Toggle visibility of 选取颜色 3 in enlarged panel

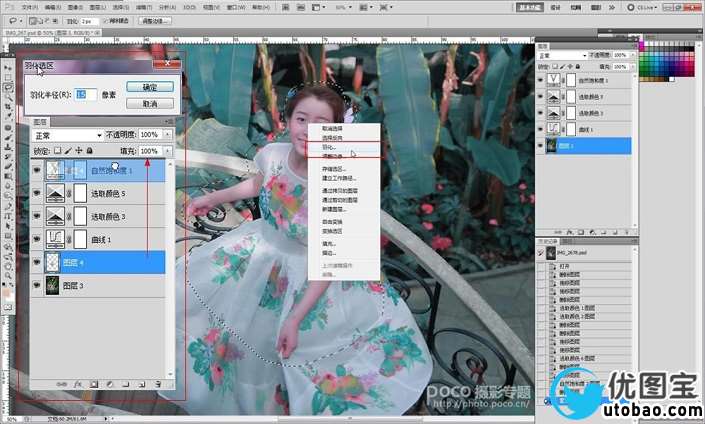[37, 216]
